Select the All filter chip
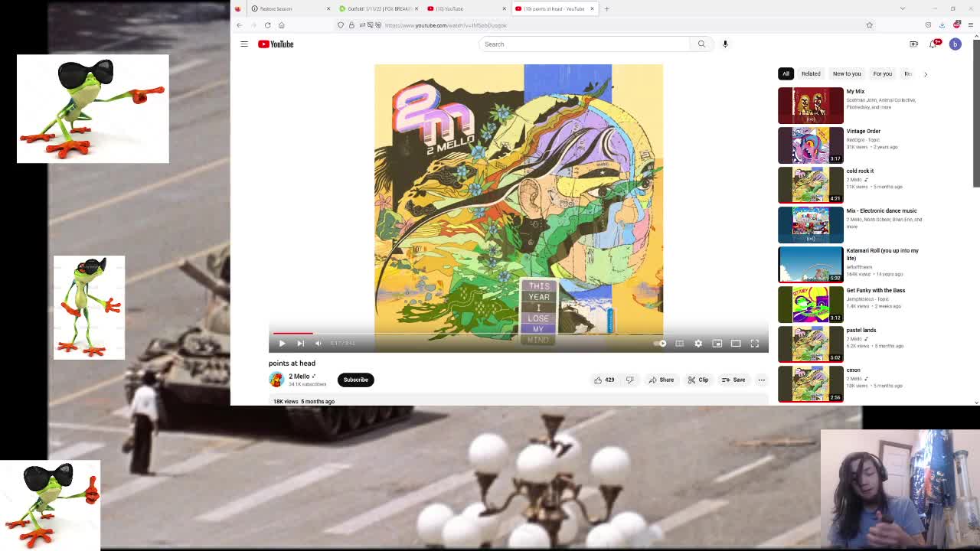Viewport: 980px width, 551px height. point(786,73)
